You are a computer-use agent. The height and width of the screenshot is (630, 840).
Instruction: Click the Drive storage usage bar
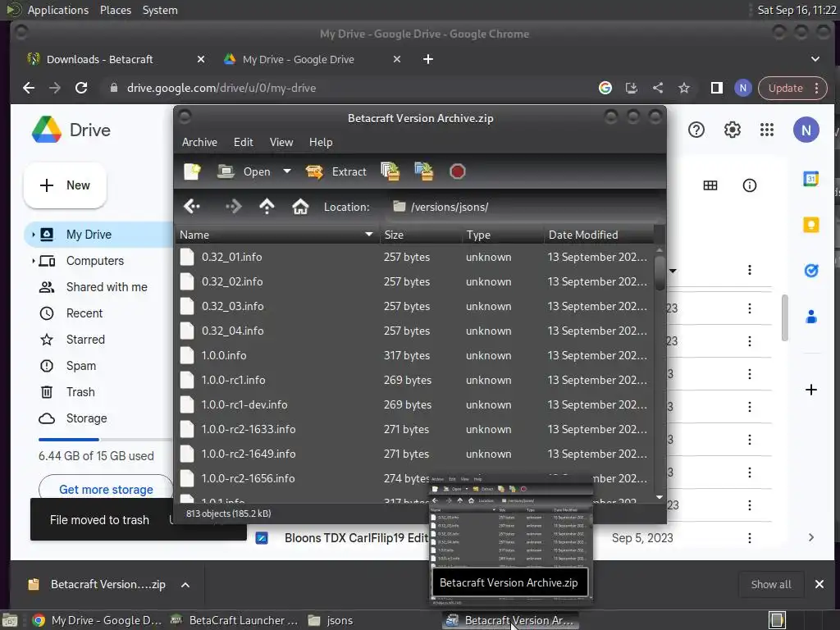coord(105,440)
